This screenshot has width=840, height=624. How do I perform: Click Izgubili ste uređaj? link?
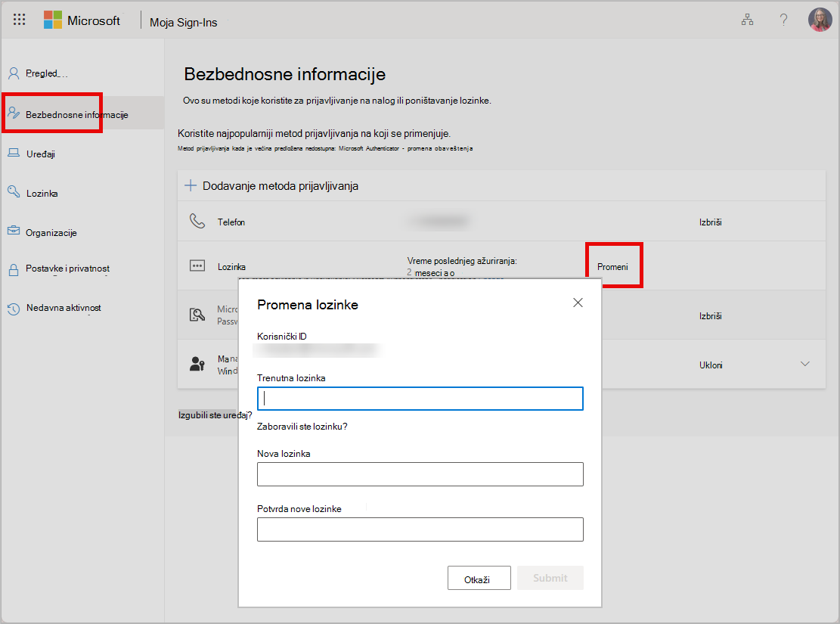[215, 415]
